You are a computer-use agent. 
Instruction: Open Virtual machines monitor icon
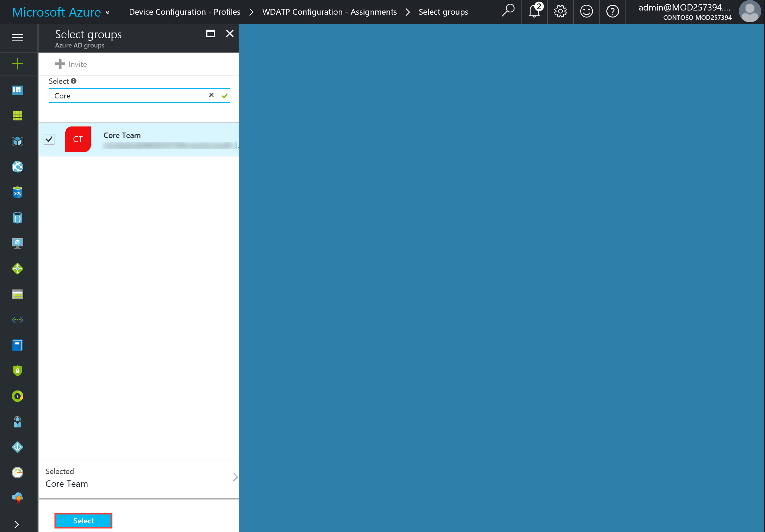coord(17,243)
